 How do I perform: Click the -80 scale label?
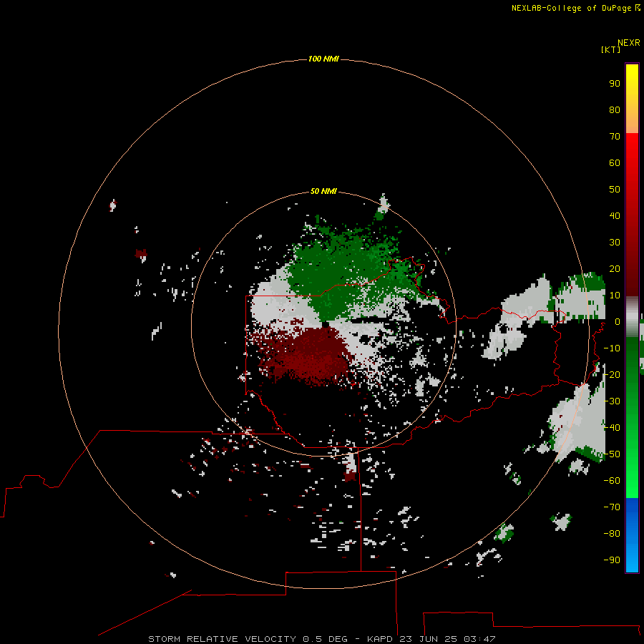(x=612, y=534)
